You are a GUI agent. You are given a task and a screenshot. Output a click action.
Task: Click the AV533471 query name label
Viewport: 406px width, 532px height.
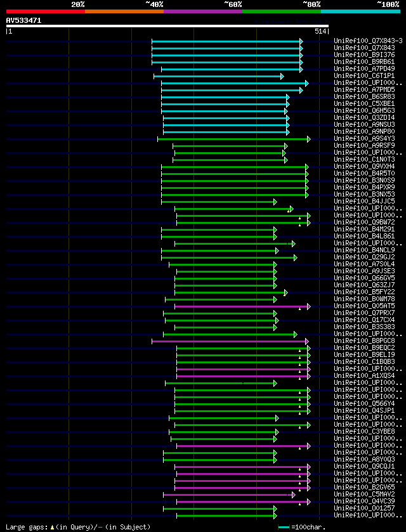point(23,20)
